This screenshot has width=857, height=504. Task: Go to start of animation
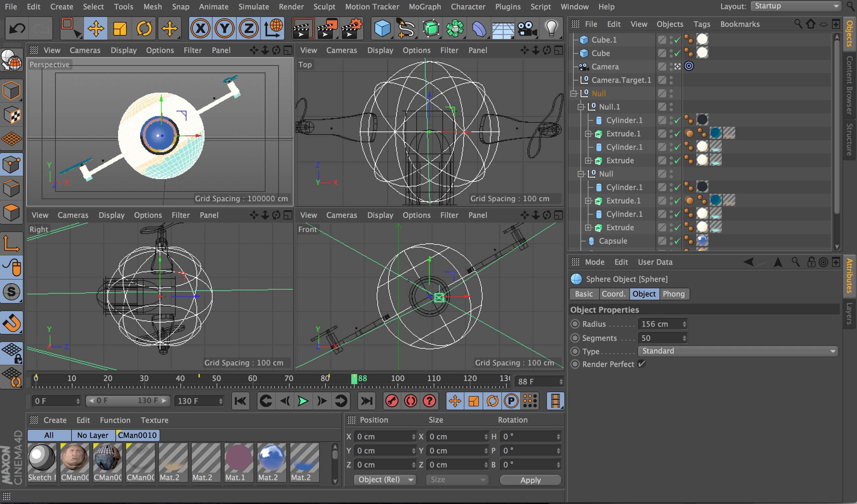tap(241, 401)
